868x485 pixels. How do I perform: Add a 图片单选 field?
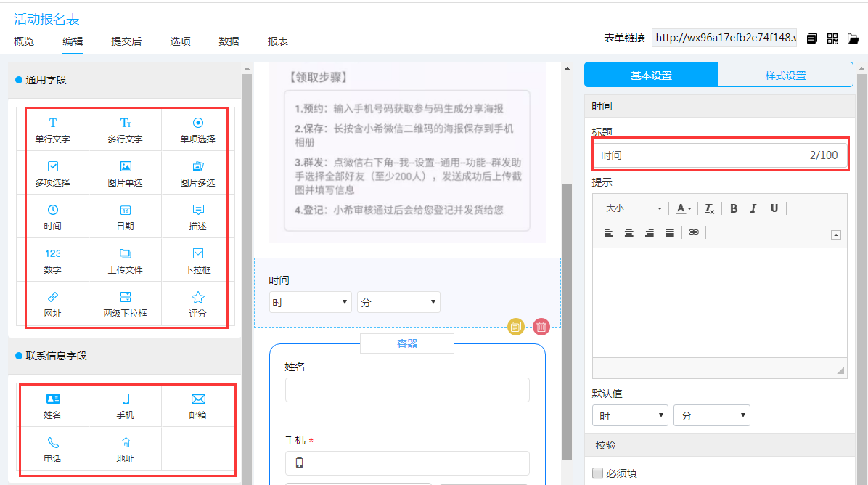point(125,174)
